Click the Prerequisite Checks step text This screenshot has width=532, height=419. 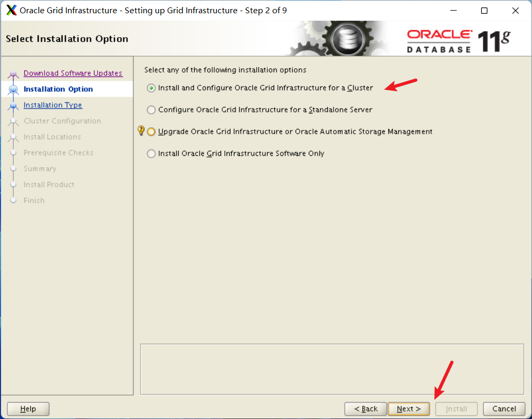click(58, 153)
